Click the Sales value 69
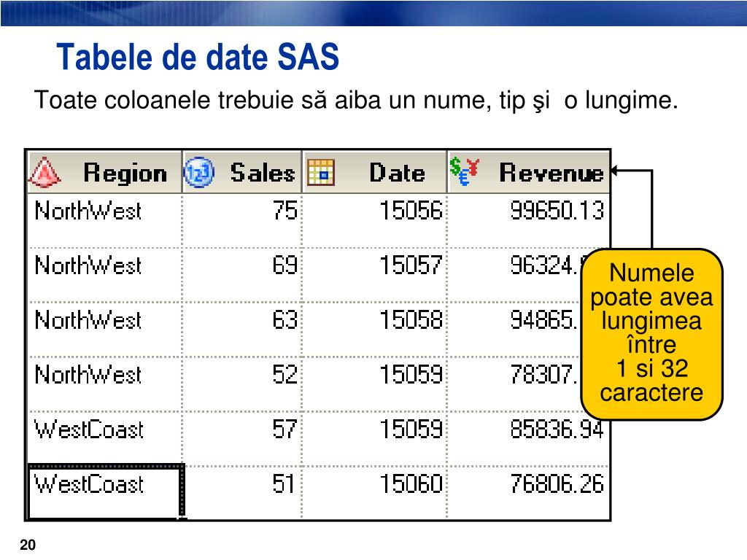 [285, 265]
